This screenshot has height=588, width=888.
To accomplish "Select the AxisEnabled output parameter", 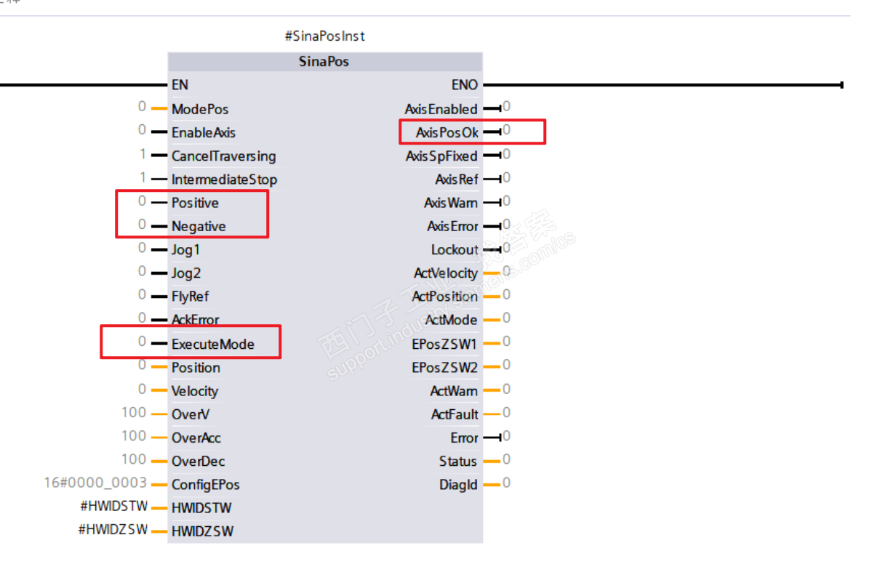I will [x=441, y=109].
